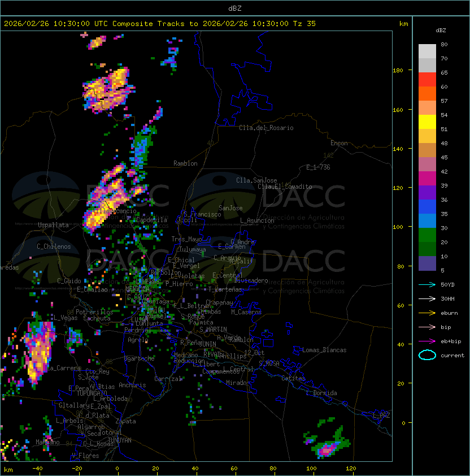Screen dimensions: 470x476
Task: Click the cyan 50YD arrow in legend
Action: point(427,284)
